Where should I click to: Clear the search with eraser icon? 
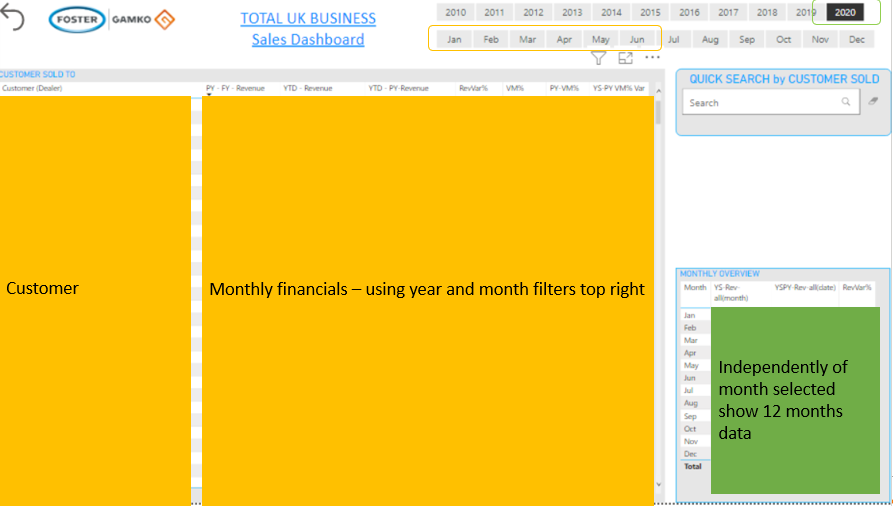coord(873,101)
